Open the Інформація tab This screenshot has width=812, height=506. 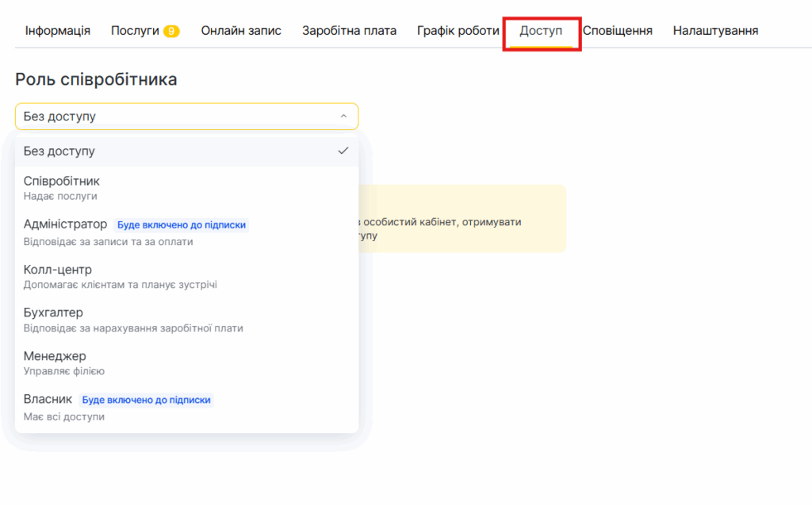point(58,31)
